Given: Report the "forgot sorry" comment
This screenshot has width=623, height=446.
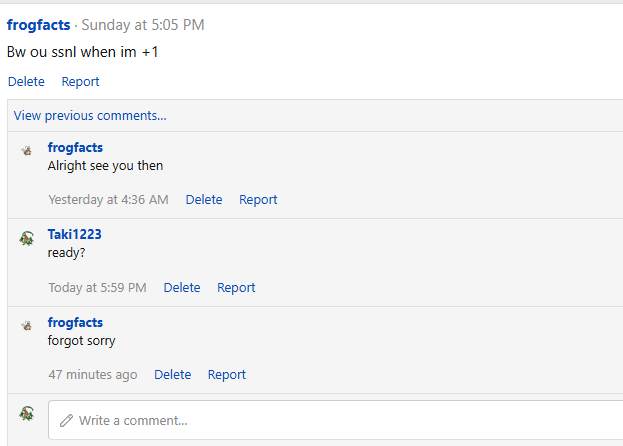Looking at the screenshot, I should click(x=227, y=375).
